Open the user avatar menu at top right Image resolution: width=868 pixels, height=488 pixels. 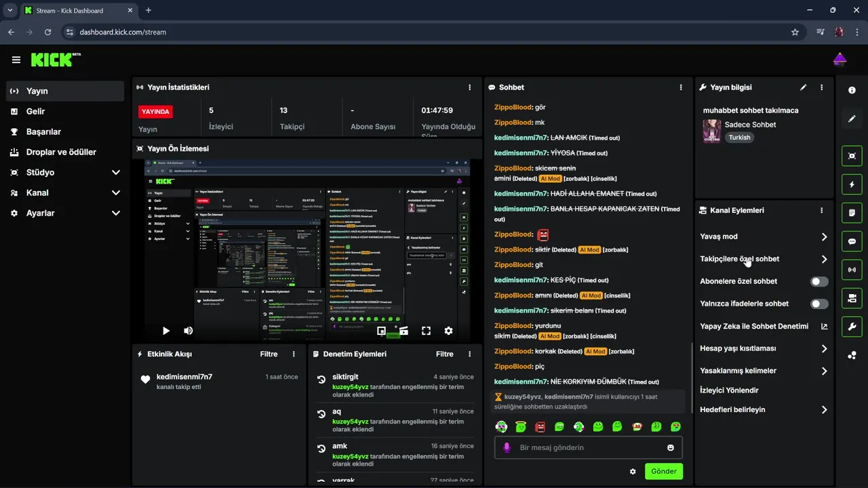coord(840,60)
